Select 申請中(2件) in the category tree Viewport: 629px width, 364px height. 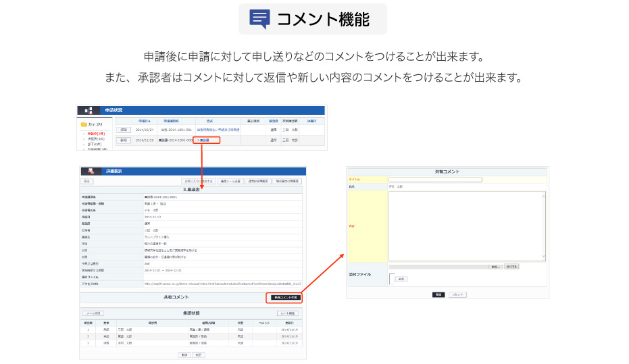[95, 134]
